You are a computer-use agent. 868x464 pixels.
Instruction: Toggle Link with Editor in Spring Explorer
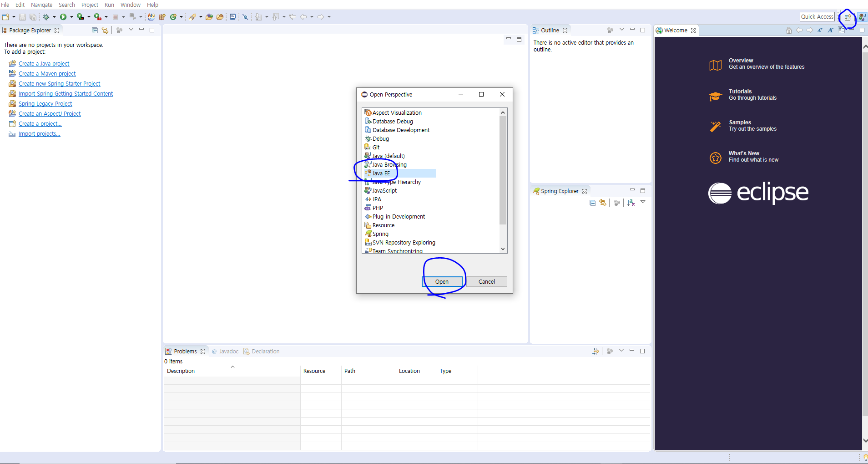tap(603, 203)
